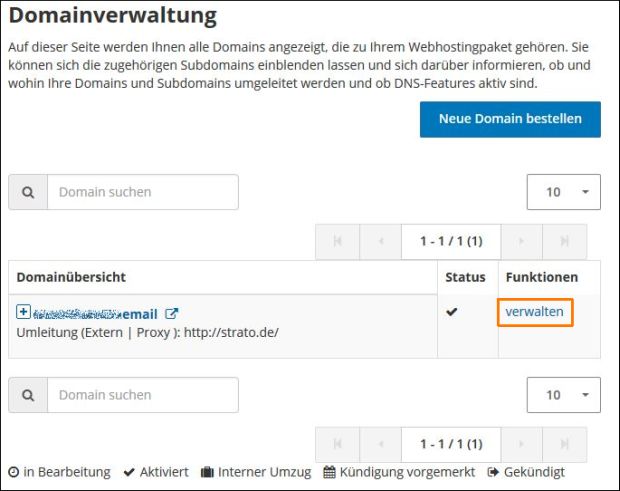This screenshot has height=491, width=620.
Task: Open the upper page-size dropdown showing 10
Action: click(563, 192)
